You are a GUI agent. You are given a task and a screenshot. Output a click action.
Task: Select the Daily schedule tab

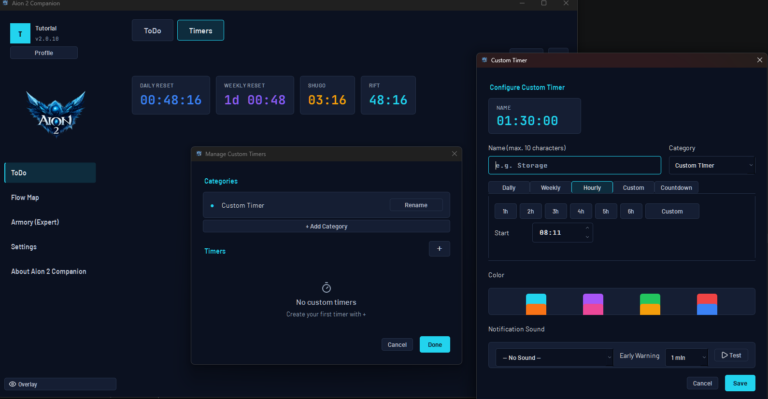(x=508, y=188)
